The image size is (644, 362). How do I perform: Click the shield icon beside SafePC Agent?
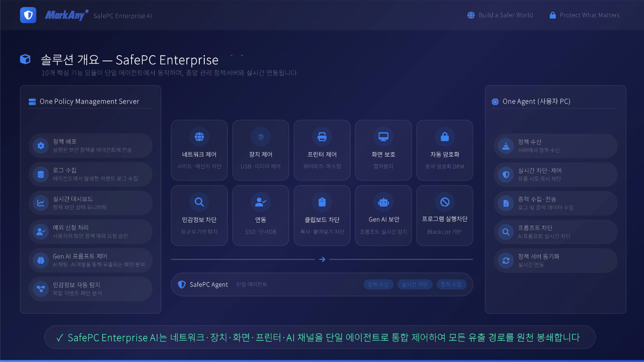tap(182, 284)
